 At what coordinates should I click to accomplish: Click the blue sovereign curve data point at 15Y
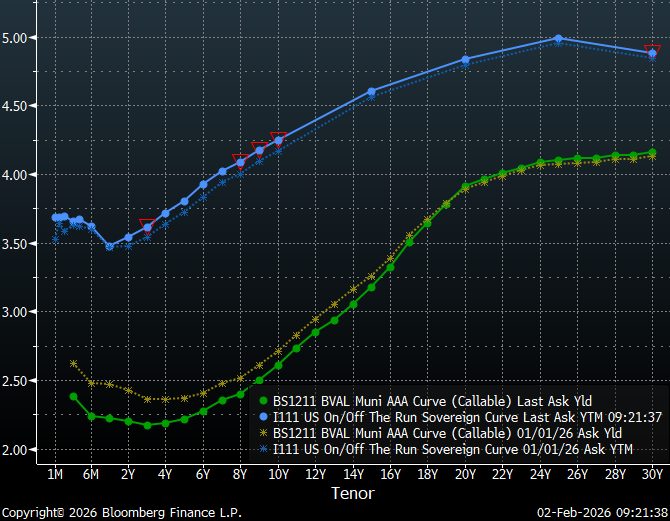(371, 92)
